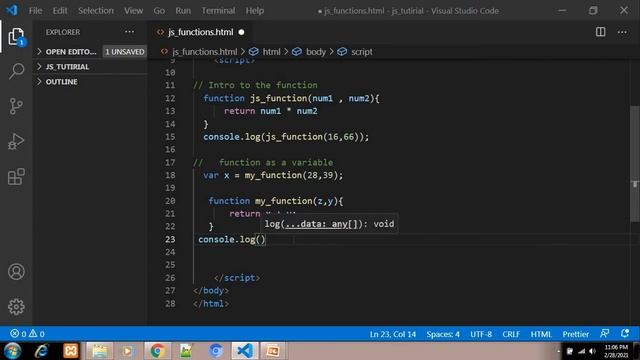Click the EXPLORER panel title
This screenshot has width=640, height=360.
coord(63,32)
